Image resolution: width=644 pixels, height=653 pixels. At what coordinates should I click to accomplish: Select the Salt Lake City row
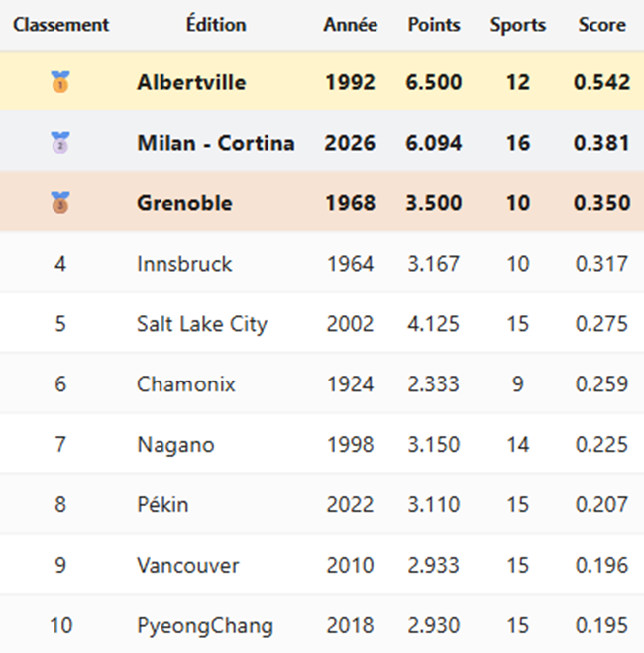pyautogui.click(x=202, y=324)
